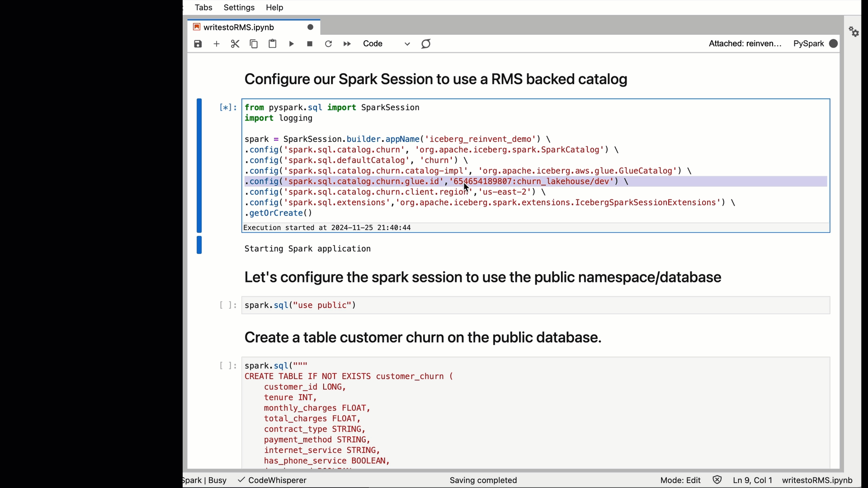
Task: Insert a new cell with the plus icon
Action: pos(217,44)
